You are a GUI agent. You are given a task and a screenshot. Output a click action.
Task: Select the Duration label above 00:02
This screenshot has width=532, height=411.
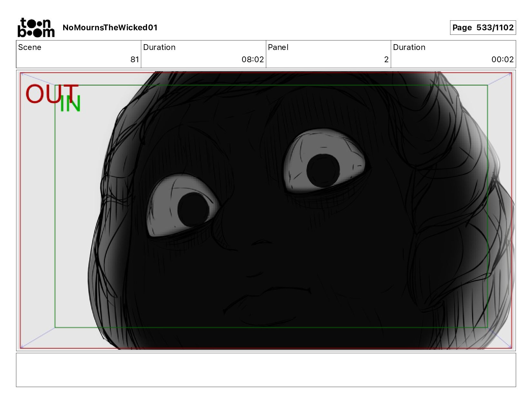[409, 47]
